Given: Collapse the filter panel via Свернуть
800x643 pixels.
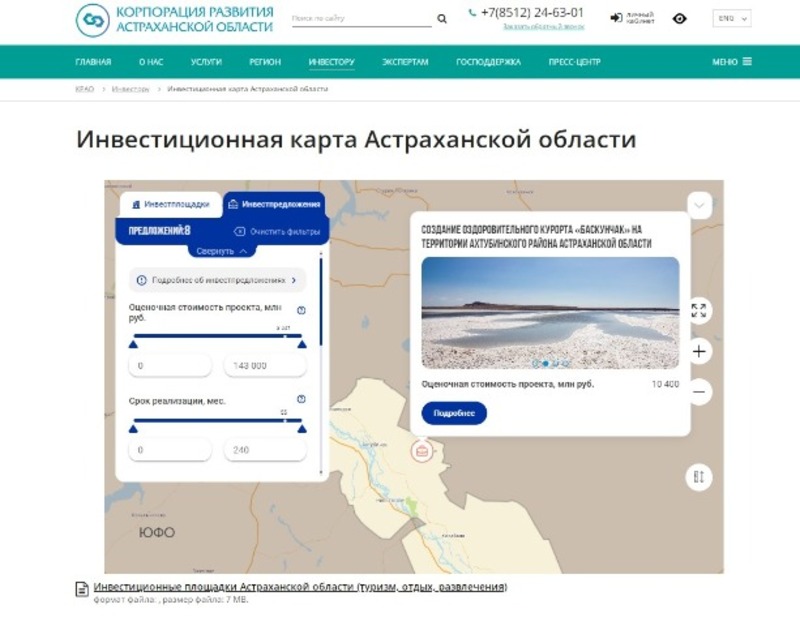Looking at the screenshot, I should click(x=222, y=251).
